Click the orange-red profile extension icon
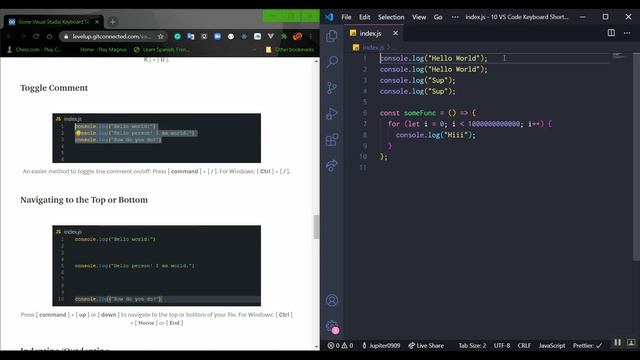This screenshot has height=360, width=640. [297, 36]
